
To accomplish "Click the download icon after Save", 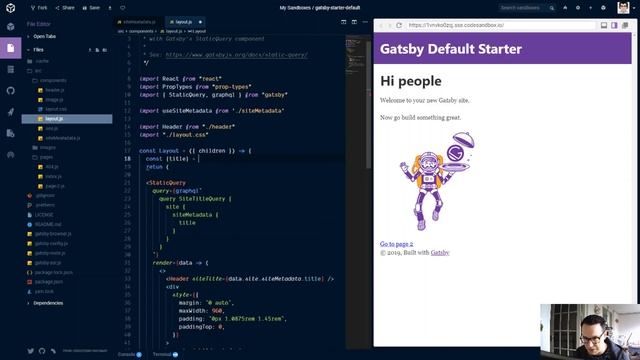I will click(x=110, y=8).
